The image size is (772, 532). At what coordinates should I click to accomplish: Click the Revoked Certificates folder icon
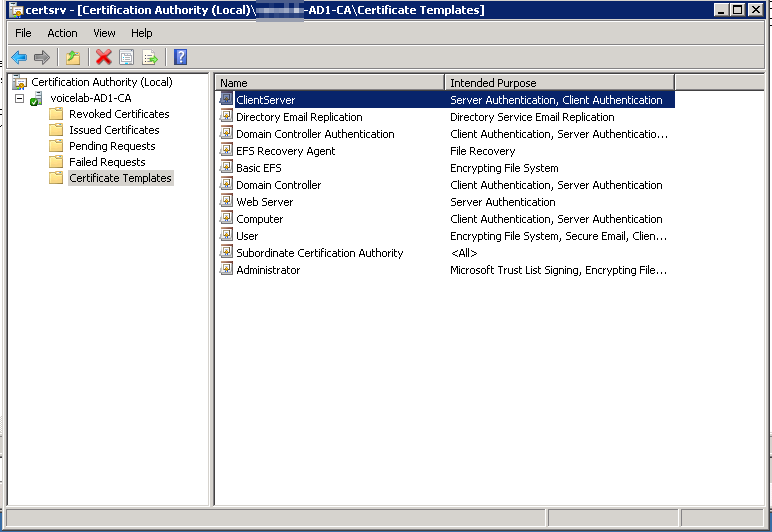click(x=56, y=114)
